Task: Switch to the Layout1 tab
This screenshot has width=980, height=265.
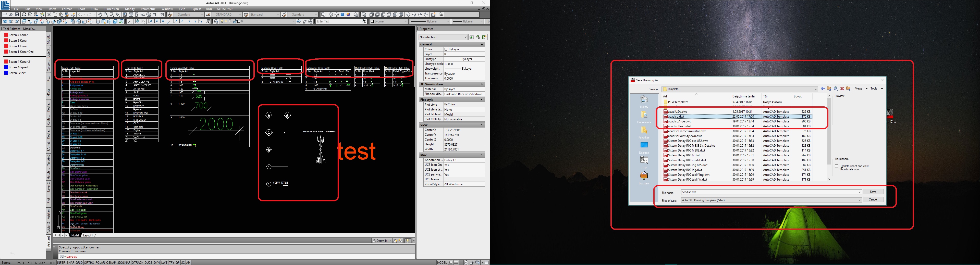Action: tap(88, 235)
